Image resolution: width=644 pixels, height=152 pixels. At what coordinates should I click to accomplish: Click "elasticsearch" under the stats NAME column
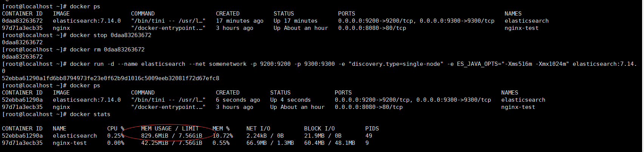click(x=75, y=136)
